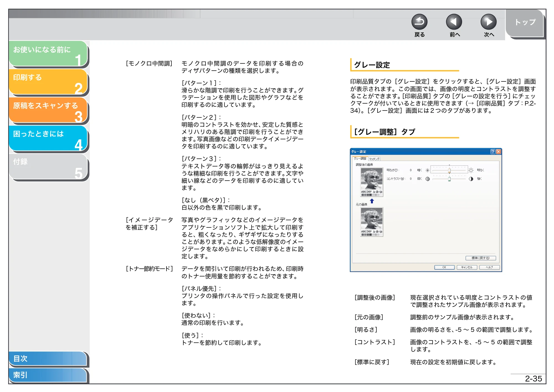
Task: Click the [調整後の画像] term label
Action: [x=375, y=298]
